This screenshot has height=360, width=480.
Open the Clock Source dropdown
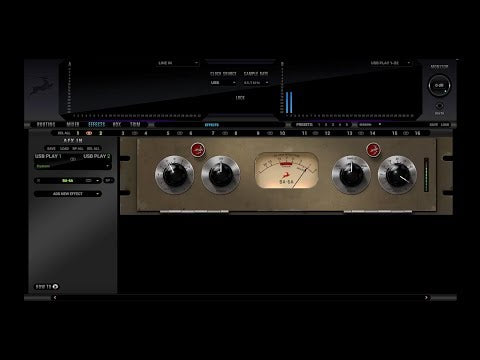coord(223,83)
